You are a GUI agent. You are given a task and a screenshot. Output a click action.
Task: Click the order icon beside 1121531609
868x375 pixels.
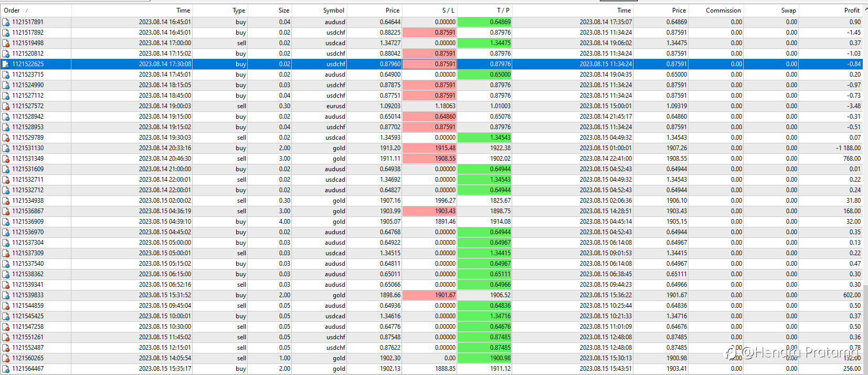(x=6, y=169)
